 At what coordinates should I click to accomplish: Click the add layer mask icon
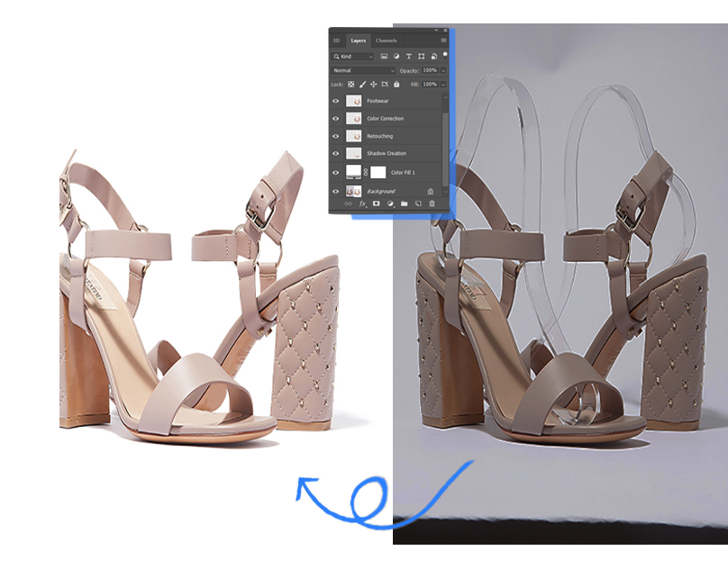tap(377, 204)
